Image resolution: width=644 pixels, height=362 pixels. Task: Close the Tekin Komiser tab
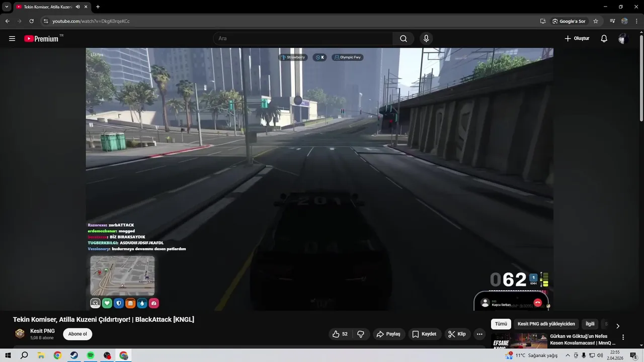[86, 7]
